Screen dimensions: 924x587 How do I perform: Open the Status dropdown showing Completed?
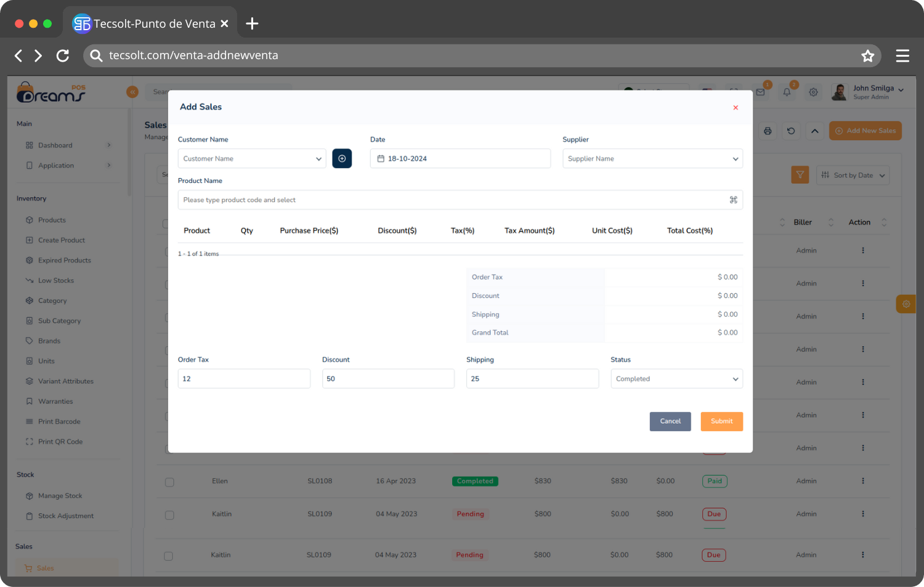676,379
